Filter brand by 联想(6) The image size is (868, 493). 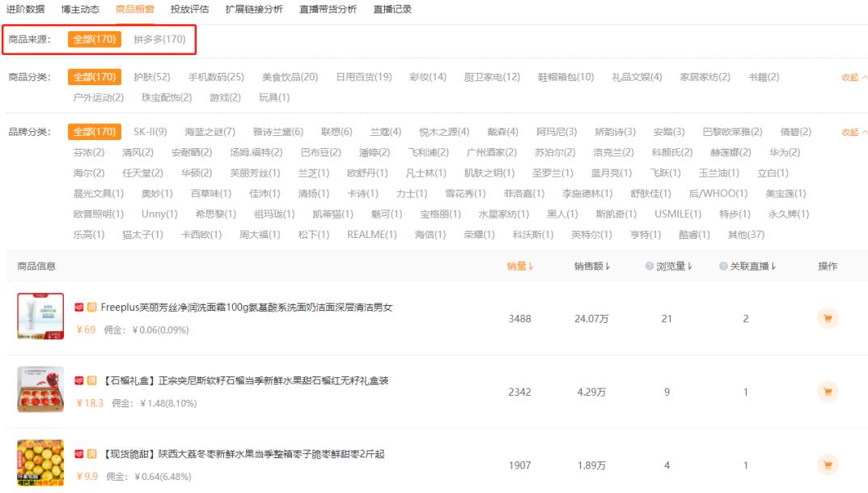coord(337,132)
